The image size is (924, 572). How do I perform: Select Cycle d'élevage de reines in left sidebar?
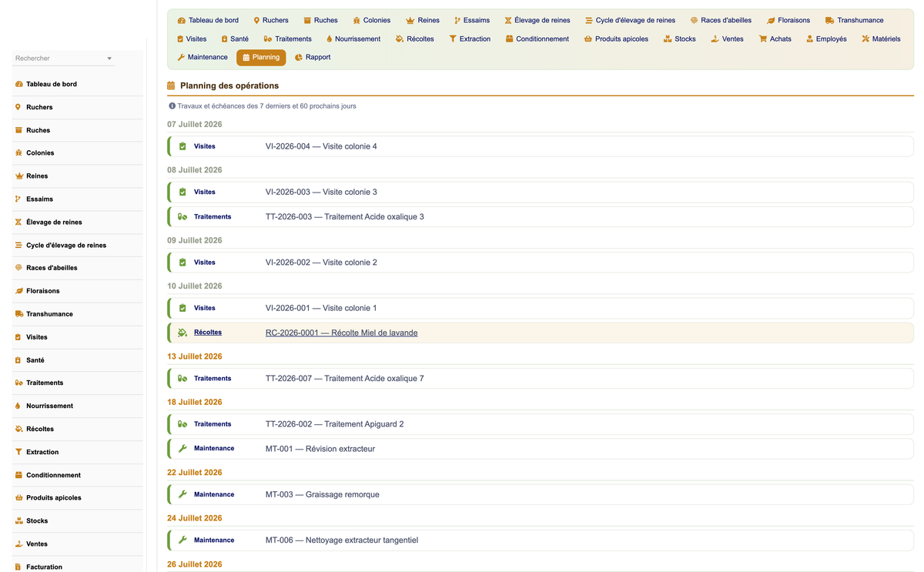click(x=78, y=246)
